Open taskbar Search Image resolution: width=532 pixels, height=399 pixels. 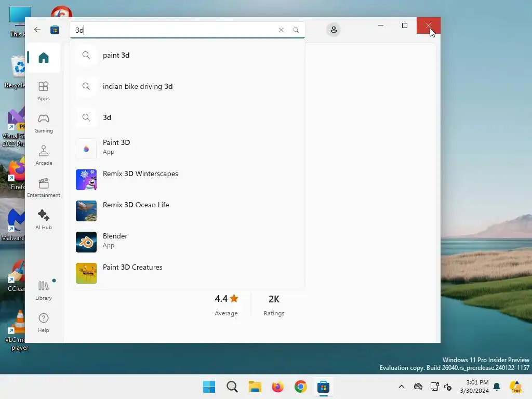point(232,387)
